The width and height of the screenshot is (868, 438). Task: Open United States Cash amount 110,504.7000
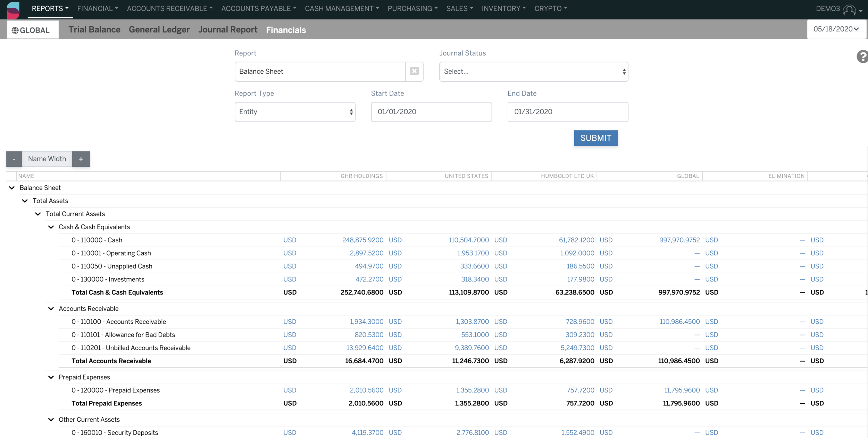point(468,240)
